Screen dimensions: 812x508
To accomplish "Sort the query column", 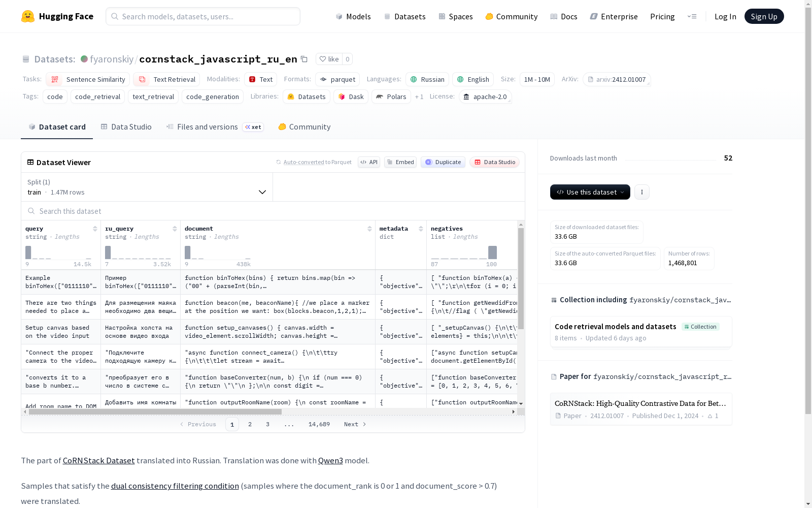I will pos(95,229).
